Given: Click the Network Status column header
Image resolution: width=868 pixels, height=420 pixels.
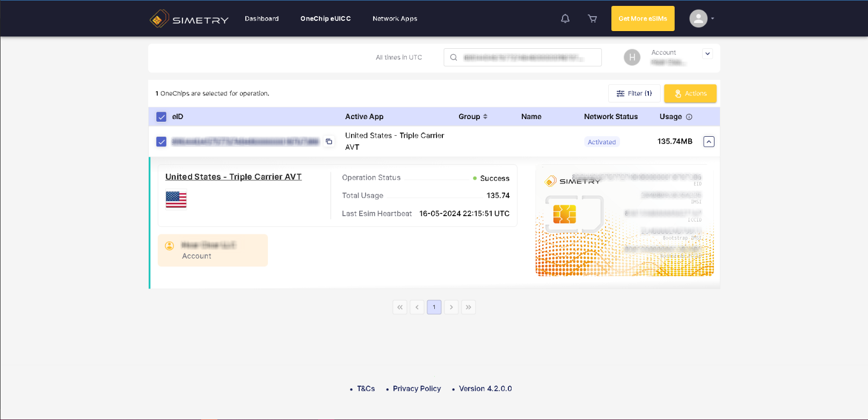Looking at the screenshot, I should point(611,117).
